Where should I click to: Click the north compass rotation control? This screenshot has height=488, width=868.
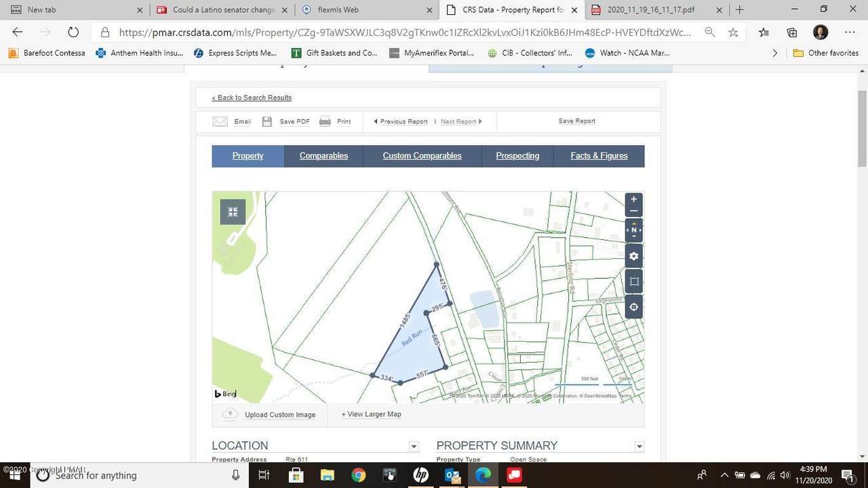[634, 230]
